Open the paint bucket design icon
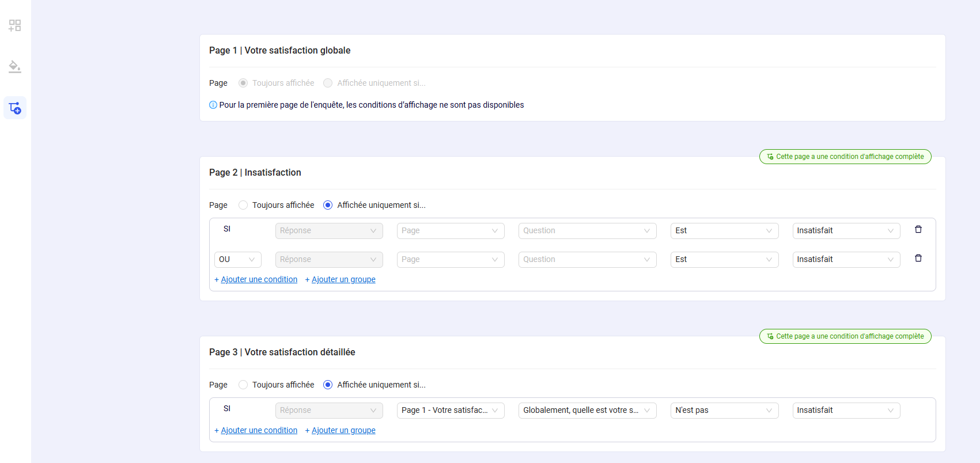The width and height of the screenshot is (980, 463). tap(15, 67)
